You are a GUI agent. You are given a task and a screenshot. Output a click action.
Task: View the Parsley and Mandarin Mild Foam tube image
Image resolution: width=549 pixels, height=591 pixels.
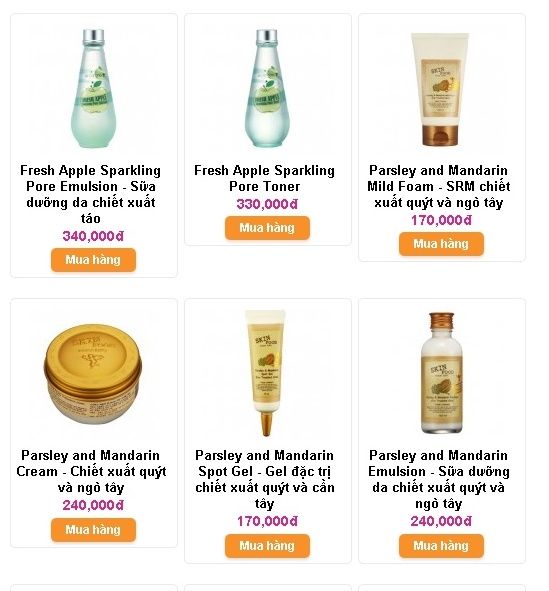[x=441, y=89]
